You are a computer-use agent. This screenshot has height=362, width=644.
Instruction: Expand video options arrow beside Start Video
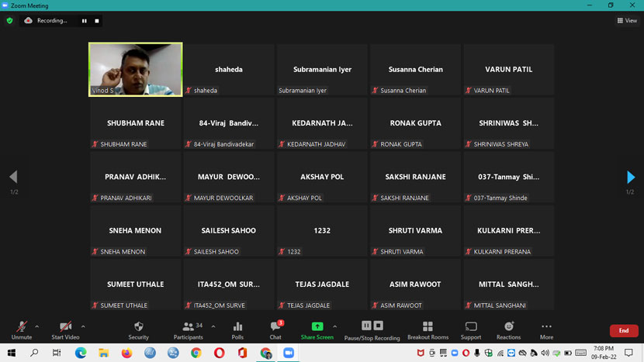[83, 326]
